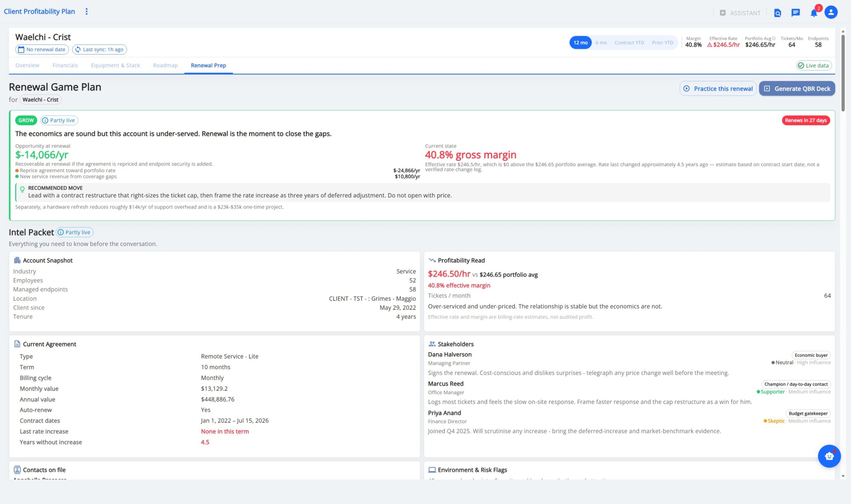
Task: Open the Financials tab
Action: 65,65
